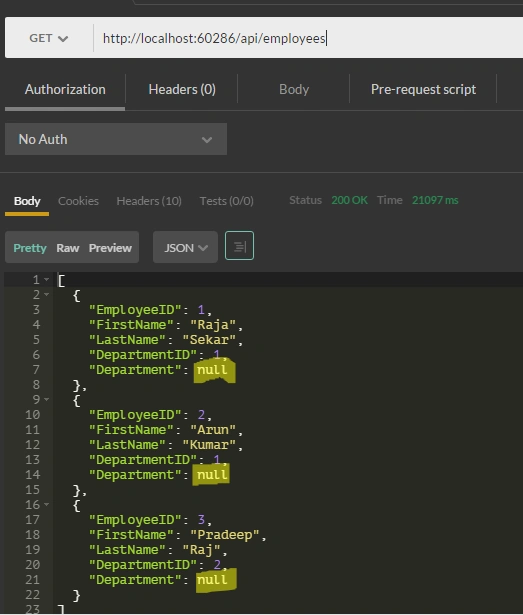Select the Pretty response view
This screenshot has width=523, height=615.
tap(30, 248)
